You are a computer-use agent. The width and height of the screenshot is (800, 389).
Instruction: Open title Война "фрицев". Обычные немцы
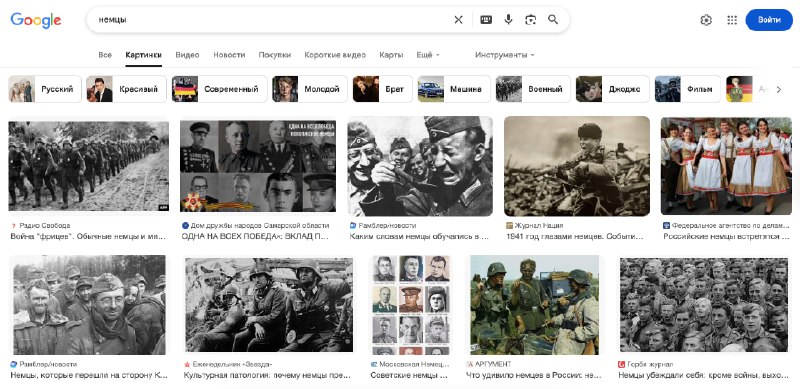(x=89, y=236)
